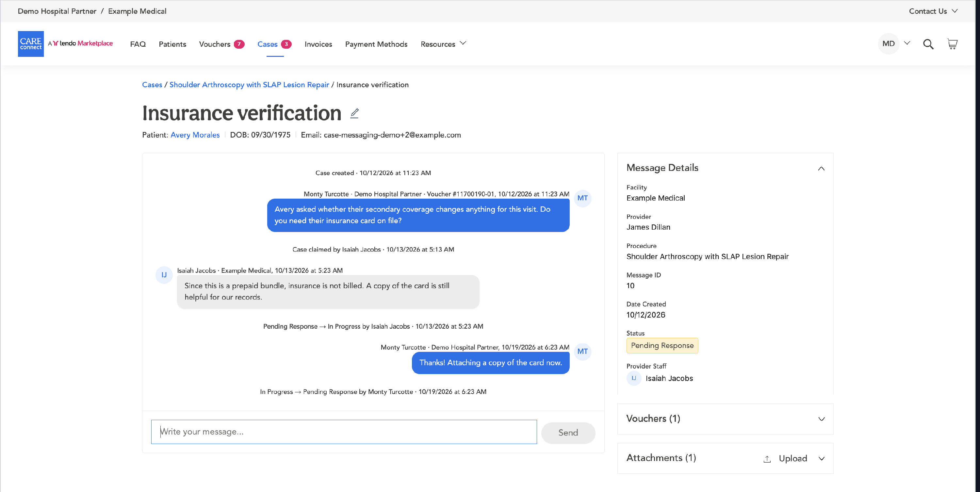Click the IJ avatar beside Isaiah's message
Screen dimensions: 980x492
(164, 275)
